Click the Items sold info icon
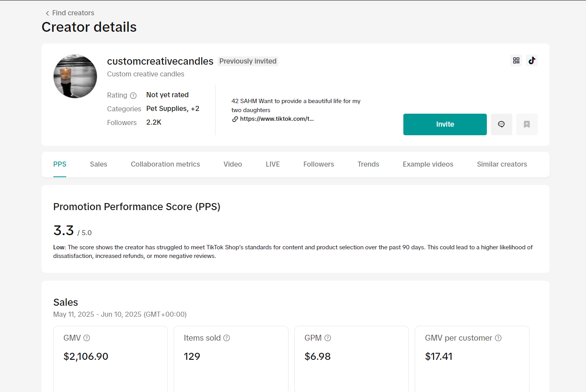 point(227,338)
